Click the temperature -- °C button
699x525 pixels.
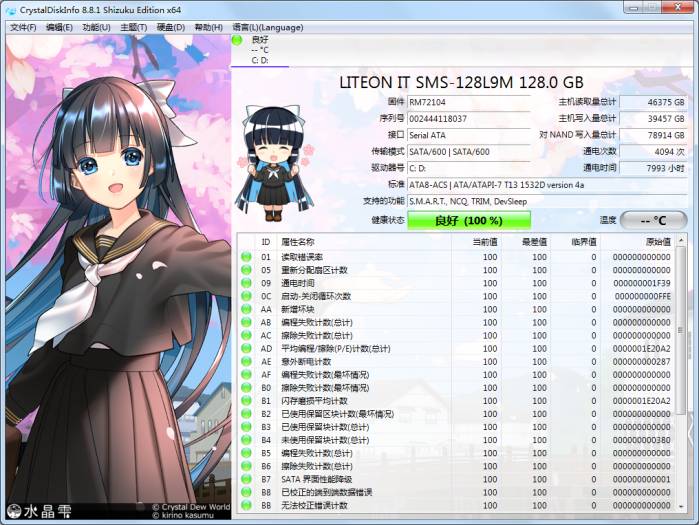tap(654, 221)
